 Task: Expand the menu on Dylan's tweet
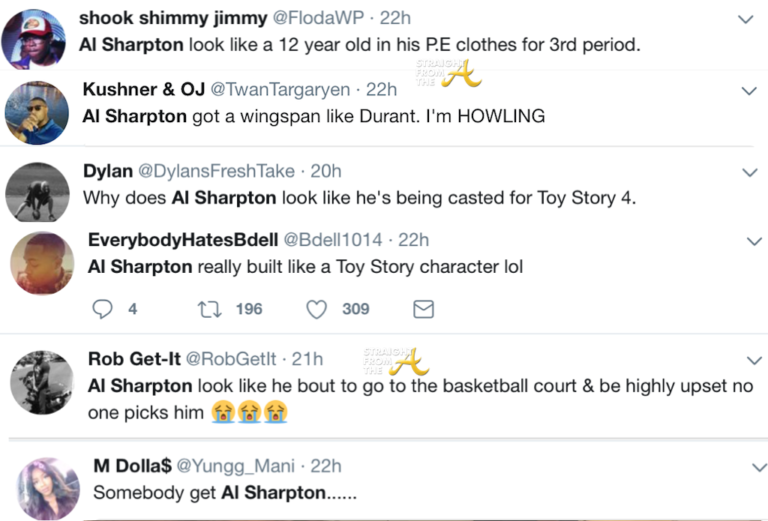[x=749, y=172]
